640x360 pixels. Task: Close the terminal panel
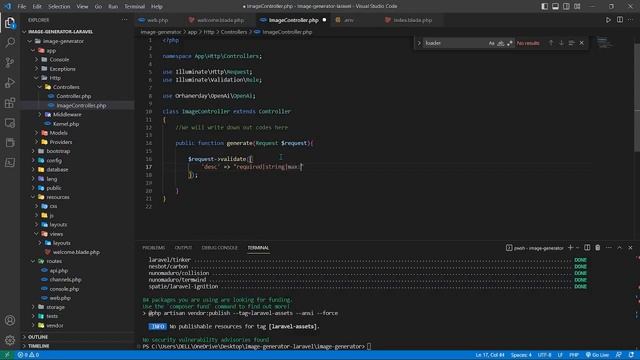(630, 248)
